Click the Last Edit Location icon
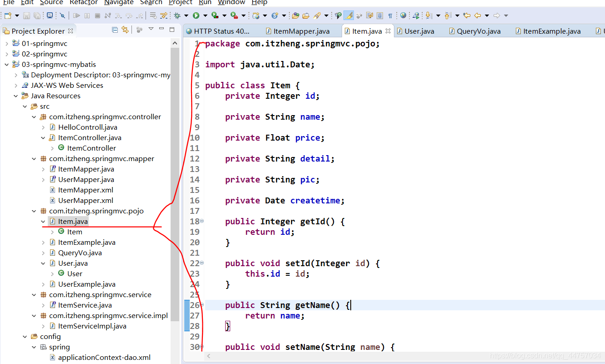605x364 pixels. point(467,15)
